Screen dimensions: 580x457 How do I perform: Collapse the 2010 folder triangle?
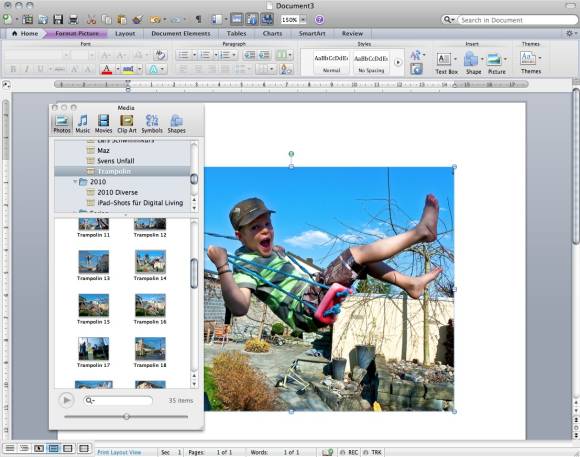point(75,182)
